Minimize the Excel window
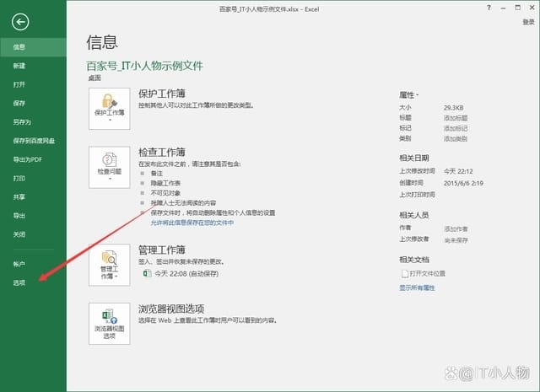This screenshot has width=540, height=392. click(x=503, y=8)
